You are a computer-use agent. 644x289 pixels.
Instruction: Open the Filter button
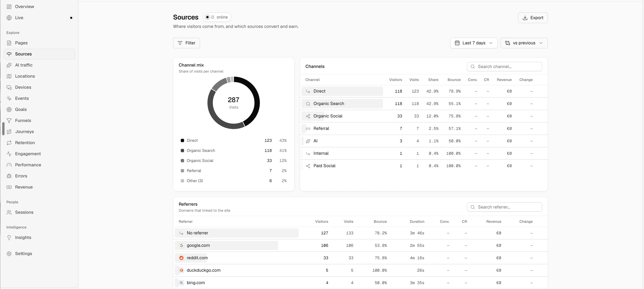(x=186, y=43)
